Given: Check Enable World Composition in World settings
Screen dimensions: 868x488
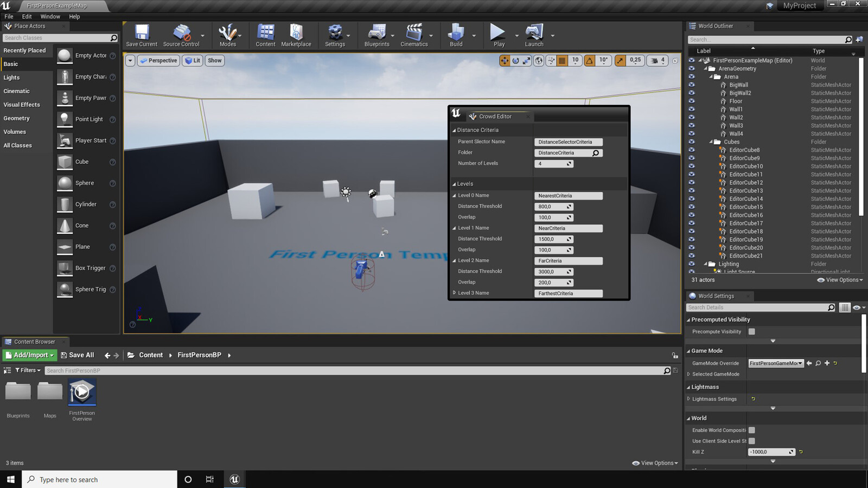Looking at the screenshot, I should coord(751,429).
